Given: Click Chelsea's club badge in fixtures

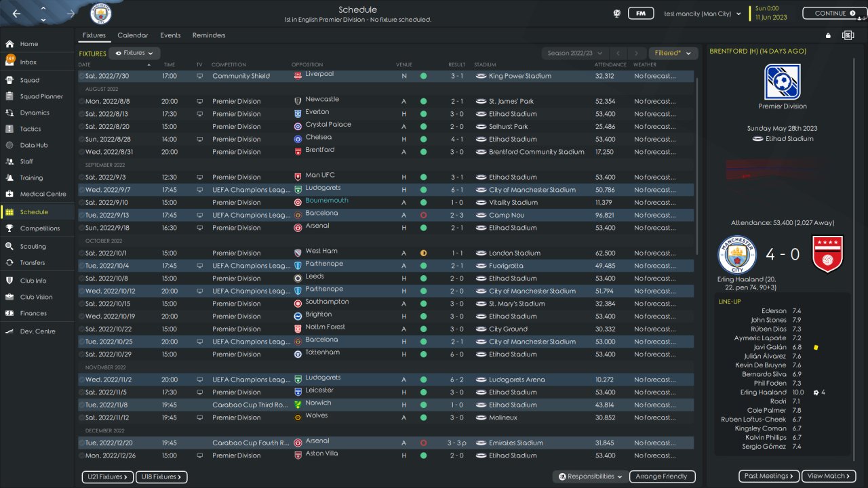Looking at the screenshot, I should pyautogui.click(x=298, y=139).
